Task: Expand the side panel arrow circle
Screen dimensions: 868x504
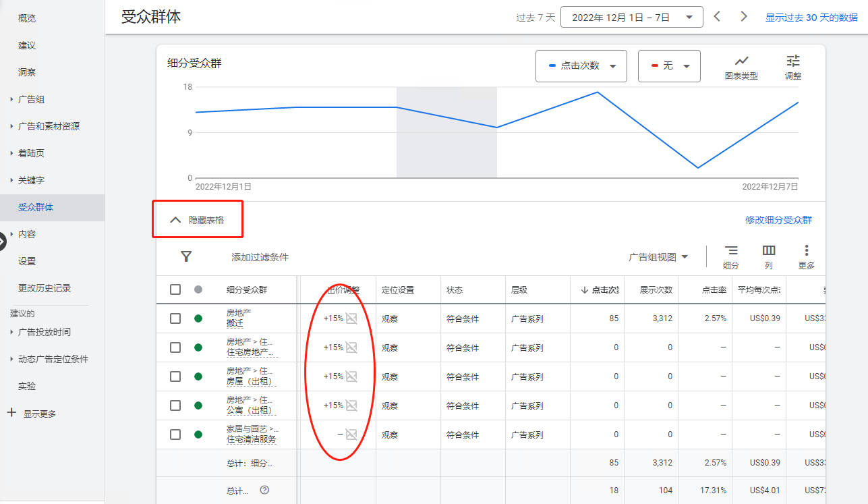Action: tap(2, 240)
